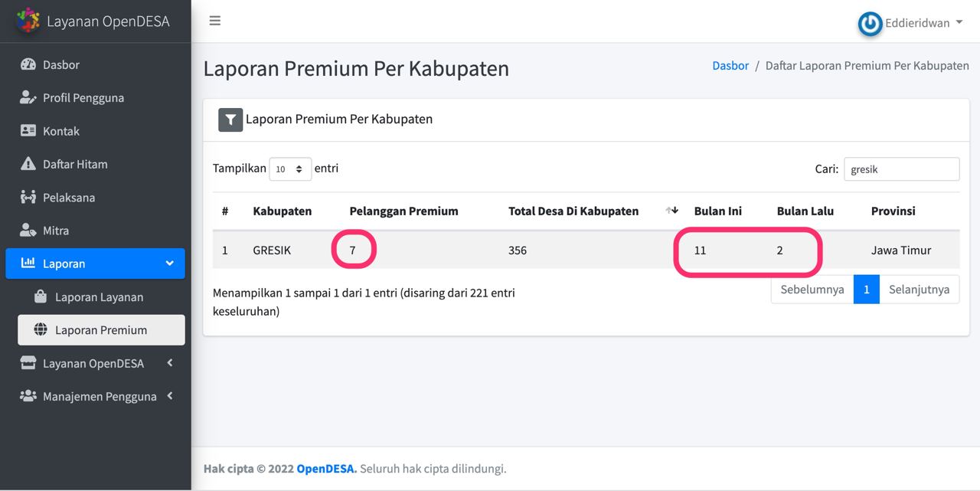Open the filter funnel icon
Screen dimensions: 980x491
[230, 119]
